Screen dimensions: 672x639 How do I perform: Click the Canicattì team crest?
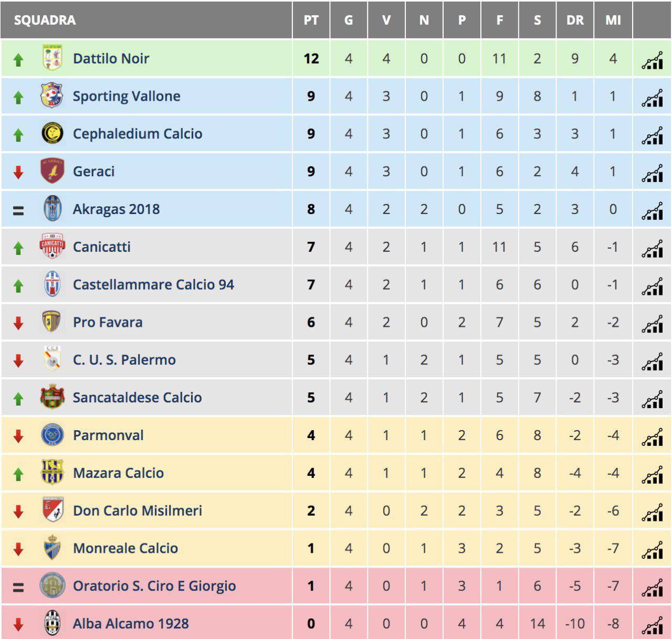pyautogui.click(x=52, y=247)
